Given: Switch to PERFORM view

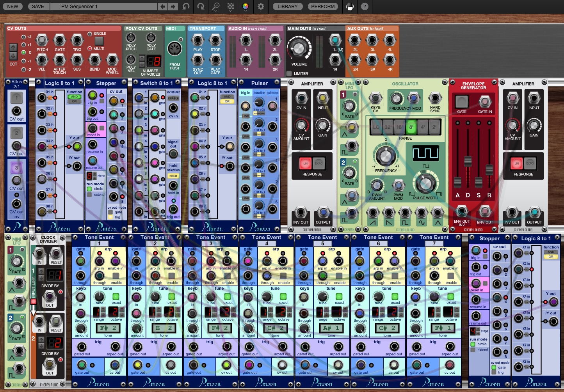Looking at the screenshot, I should coord(323,6).
